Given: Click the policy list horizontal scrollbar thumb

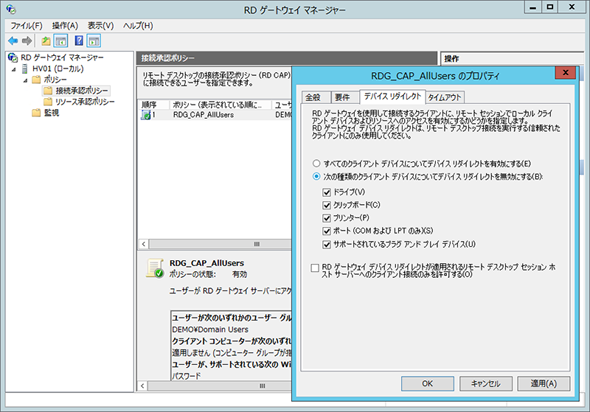Looking at the screenshot, I should 257,244.
